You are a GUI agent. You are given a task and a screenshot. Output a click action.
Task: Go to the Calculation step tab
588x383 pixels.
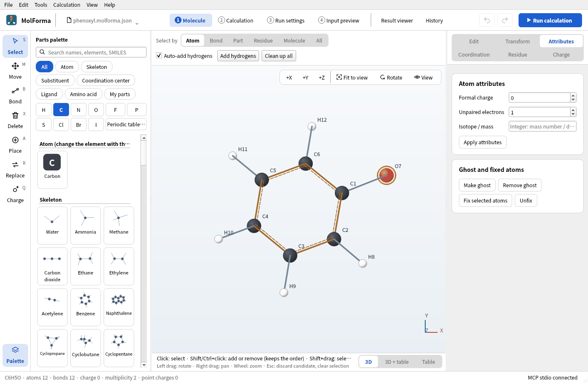[236, 20]
